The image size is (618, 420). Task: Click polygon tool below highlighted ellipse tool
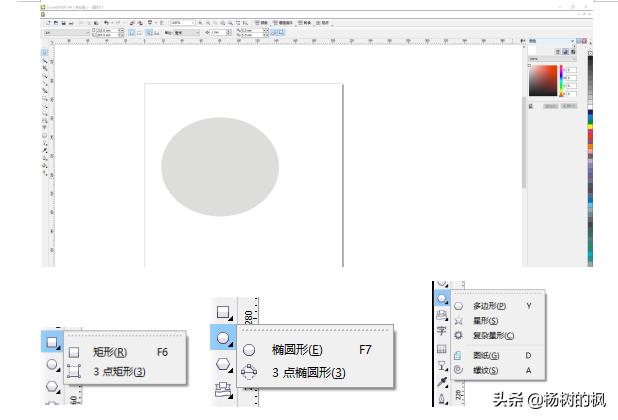point(223,364)
